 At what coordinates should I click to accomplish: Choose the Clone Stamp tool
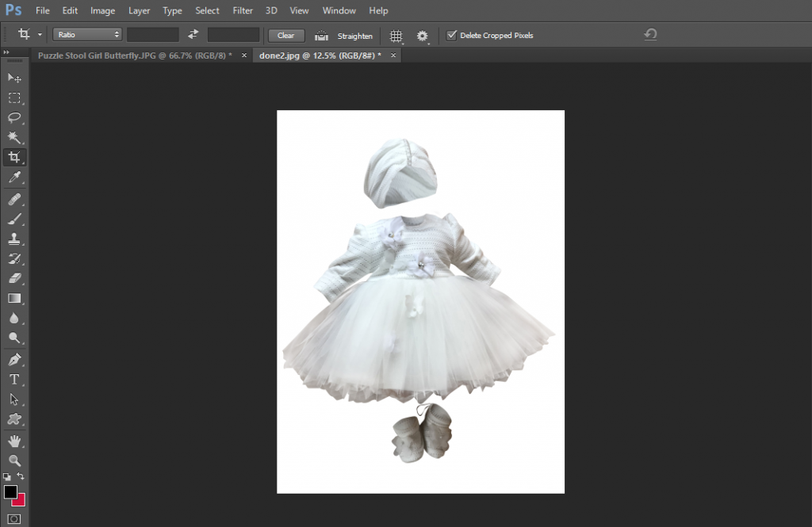click(x=14, y=238)
